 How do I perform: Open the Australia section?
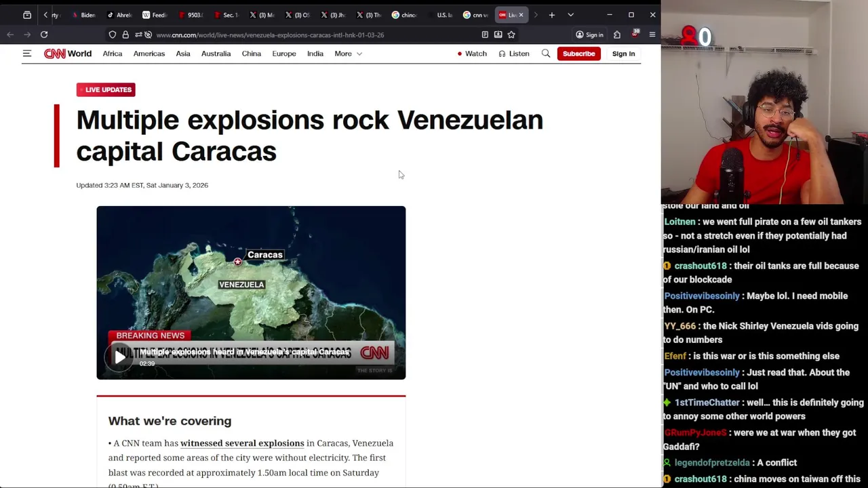point(216,54)
